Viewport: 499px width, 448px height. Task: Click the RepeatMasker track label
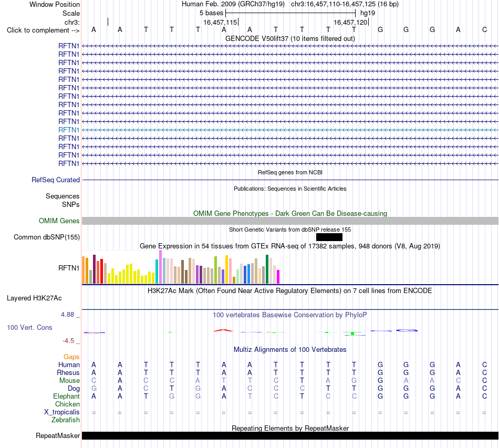58,435
